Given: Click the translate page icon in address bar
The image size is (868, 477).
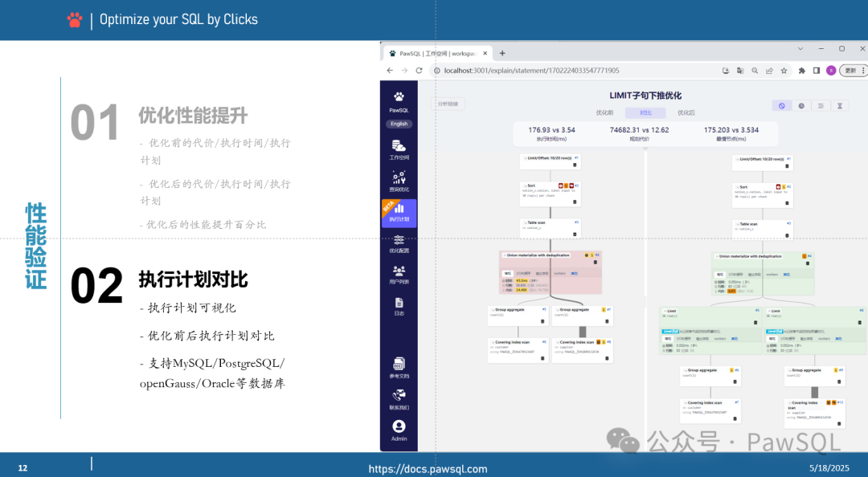Looking at the screenshot, I should [740, 71].
